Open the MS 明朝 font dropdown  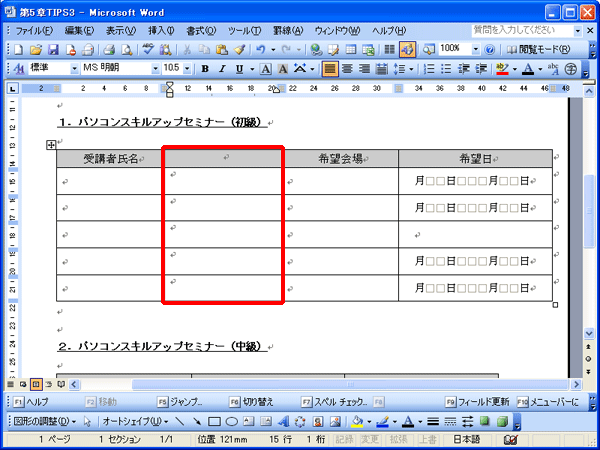click(x=156, y=69)
